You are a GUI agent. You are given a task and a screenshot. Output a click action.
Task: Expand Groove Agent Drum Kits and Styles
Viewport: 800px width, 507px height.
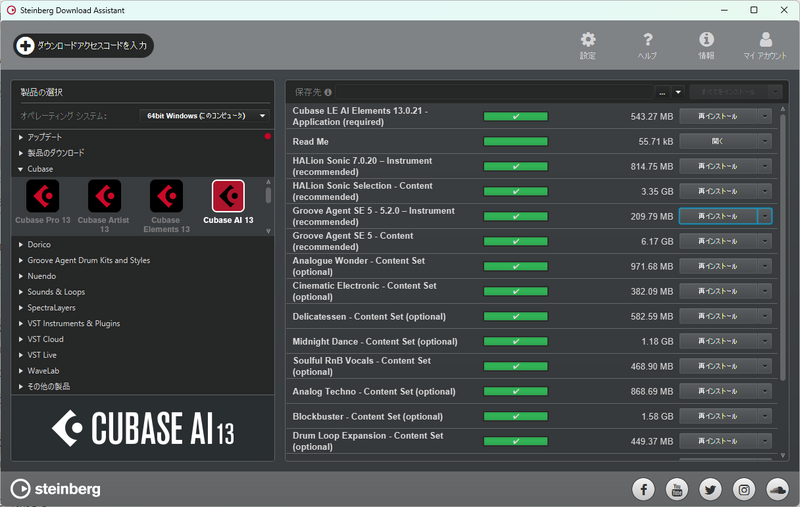pos(21,260)
